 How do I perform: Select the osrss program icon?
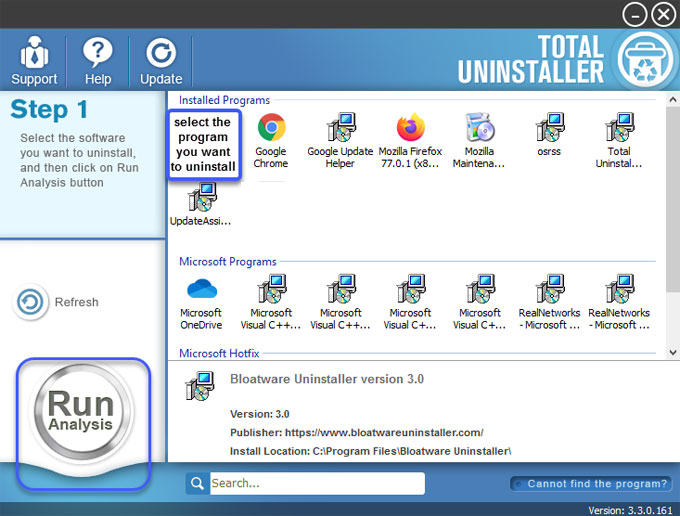(549, 127)
